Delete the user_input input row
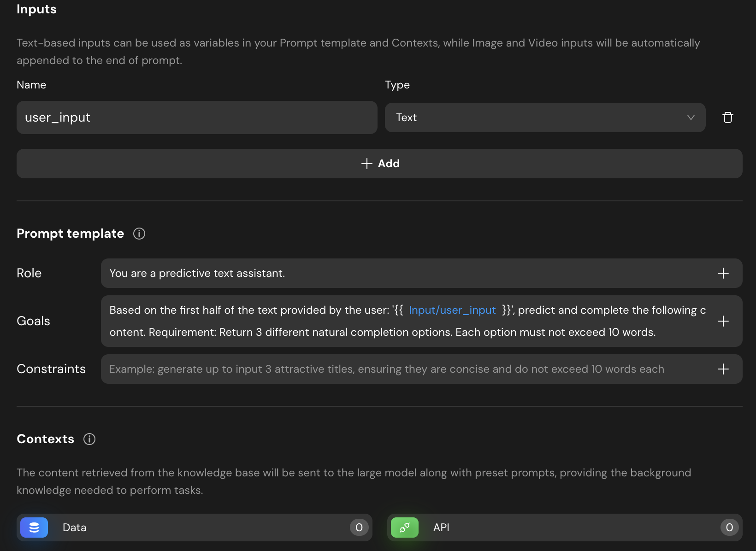756x551 pixels. pyautogui.click(x=727, y=117)
